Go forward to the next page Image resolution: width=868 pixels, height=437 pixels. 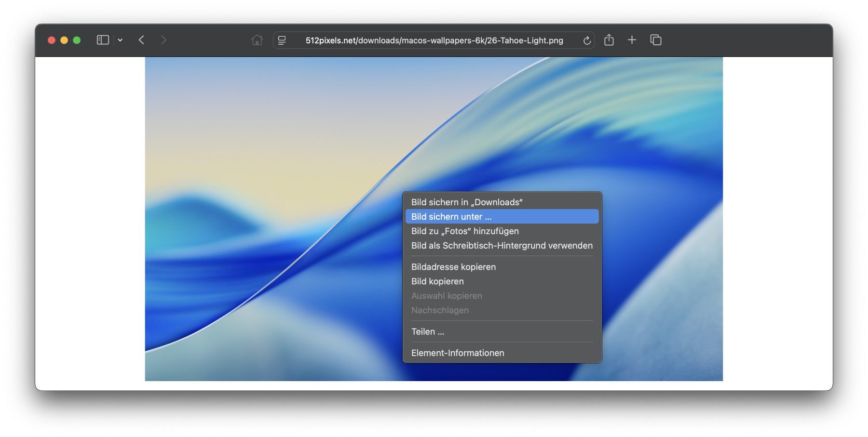point(163,40)
